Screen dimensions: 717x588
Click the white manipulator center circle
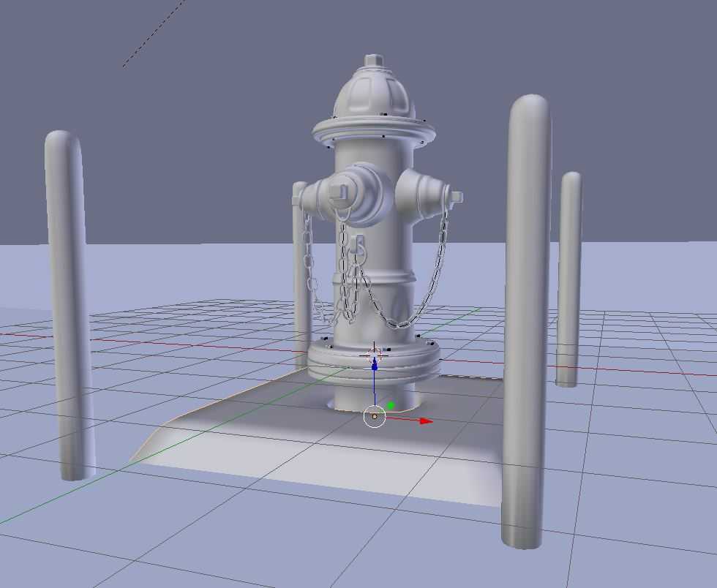click(x=375, y=416)
